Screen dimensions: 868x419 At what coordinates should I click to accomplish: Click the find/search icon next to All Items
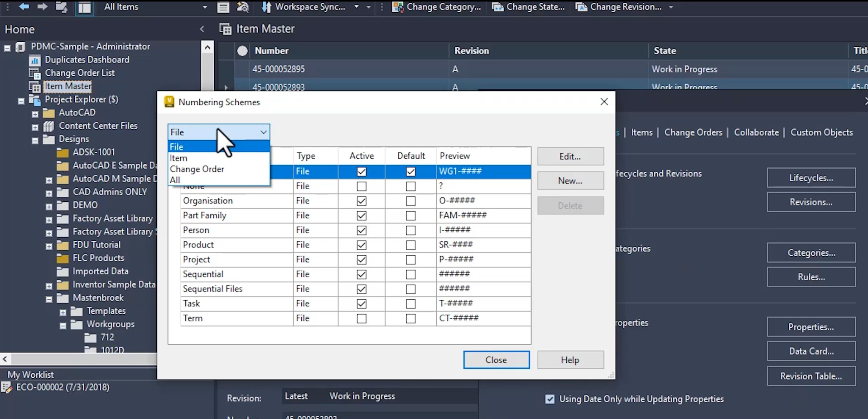[x=243, y=7]
